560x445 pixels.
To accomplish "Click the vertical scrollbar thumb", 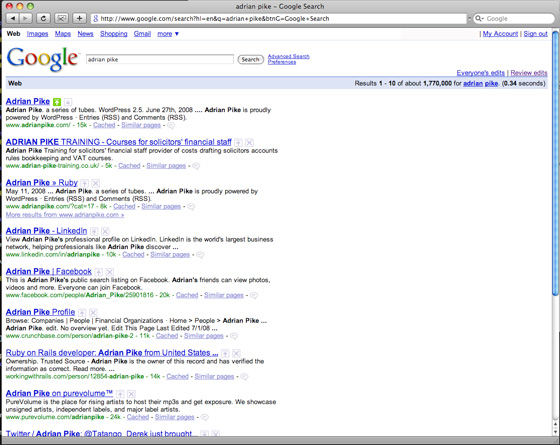I will [x=555, y=163].
